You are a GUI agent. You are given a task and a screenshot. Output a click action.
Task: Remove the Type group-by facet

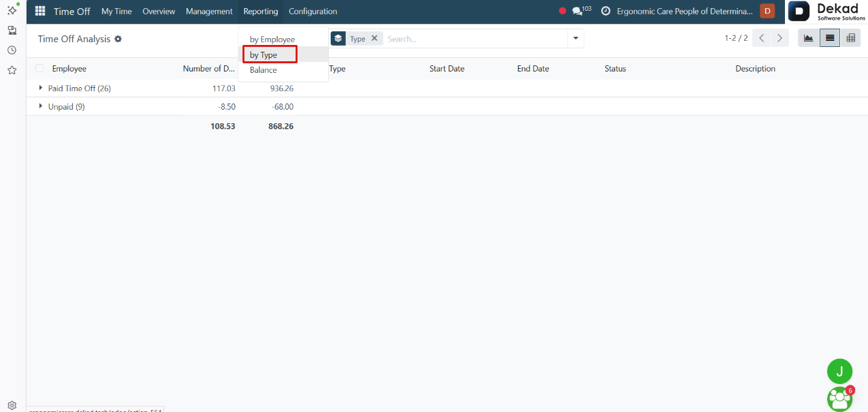tap(374, 38)
